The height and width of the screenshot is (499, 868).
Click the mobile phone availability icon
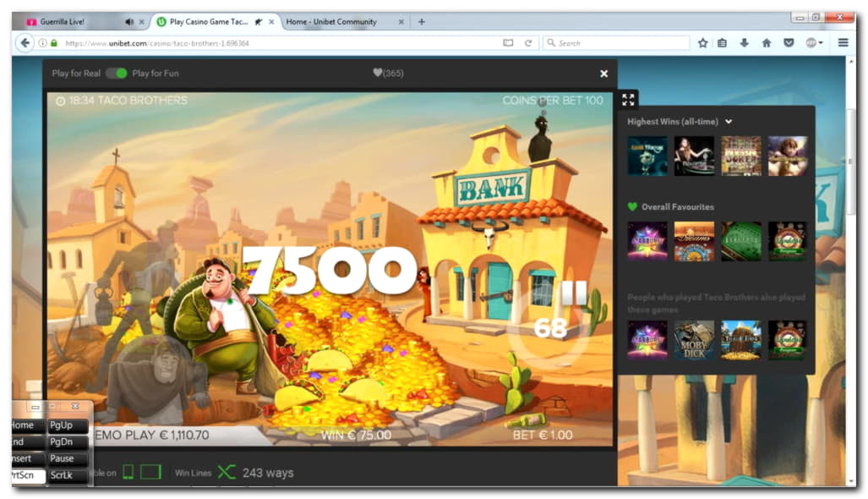point(128,473)
